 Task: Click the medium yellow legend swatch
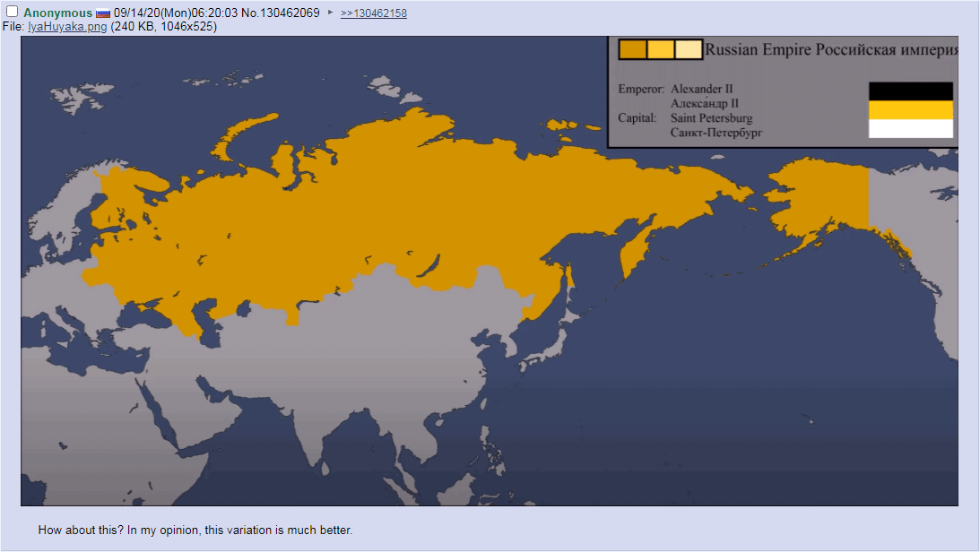pos(661,49)
